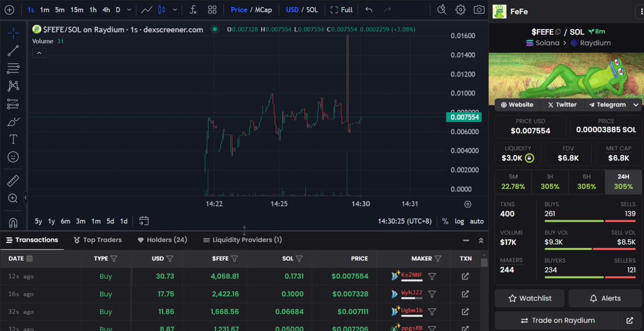Toggle chart between Price and MCap
This screenshot has width=644, height=331.
tap(251, 10)
